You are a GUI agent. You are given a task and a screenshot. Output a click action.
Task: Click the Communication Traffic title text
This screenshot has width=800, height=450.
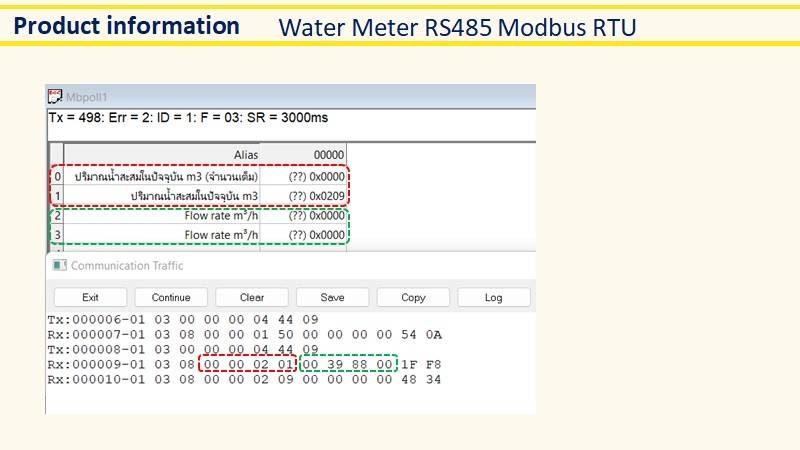pyautogui.click(x=127, y=265)
